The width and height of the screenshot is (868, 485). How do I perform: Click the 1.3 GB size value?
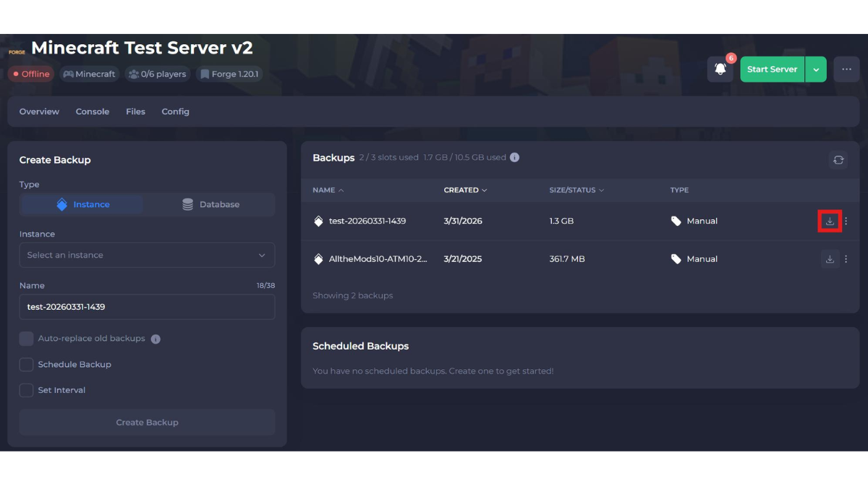[561, 221]
